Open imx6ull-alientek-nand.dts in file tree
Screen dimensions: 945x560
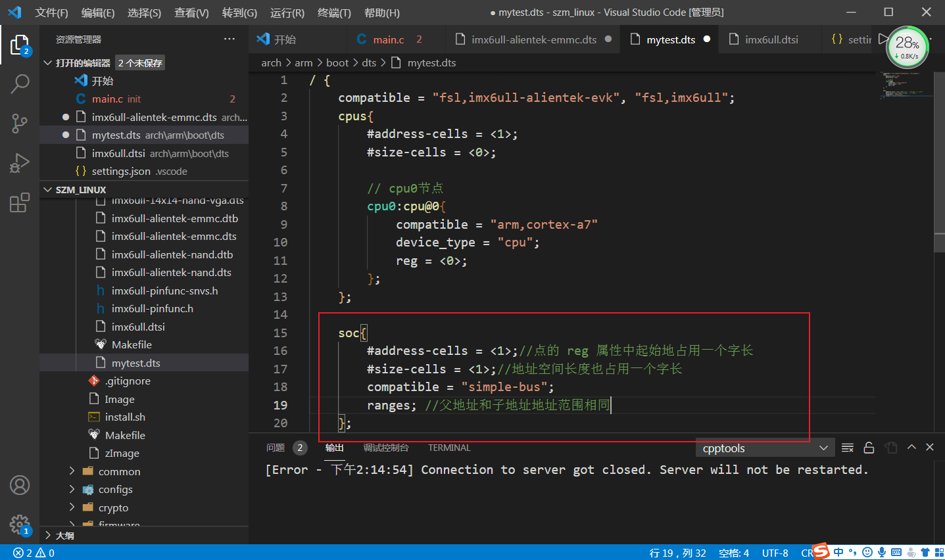coord(171,272)
